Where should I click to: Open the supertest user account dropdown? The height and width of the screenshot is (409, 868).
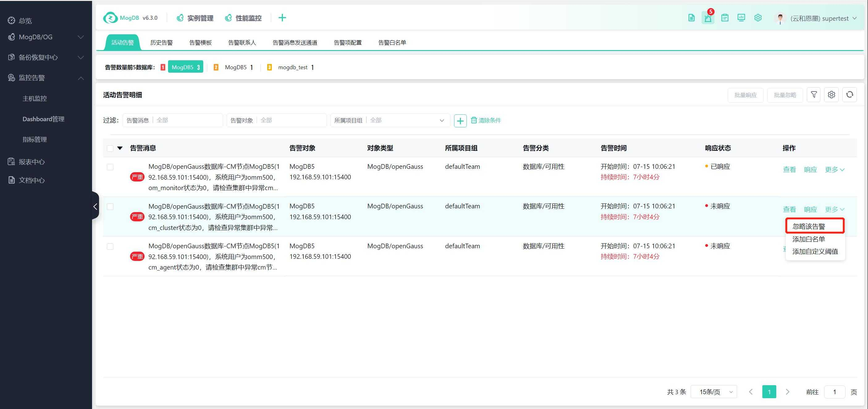pyautogui.click(x=824, y=19)
